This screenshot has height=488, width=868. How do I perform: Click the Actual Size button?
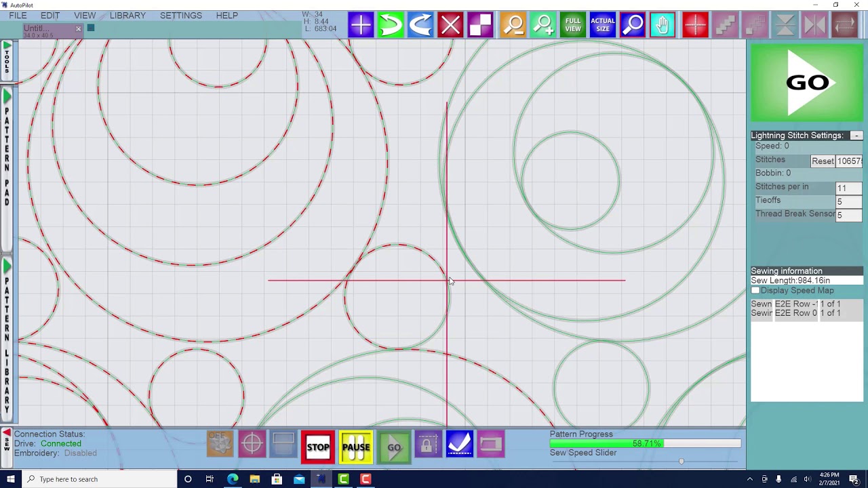click(x=603, y=26)
